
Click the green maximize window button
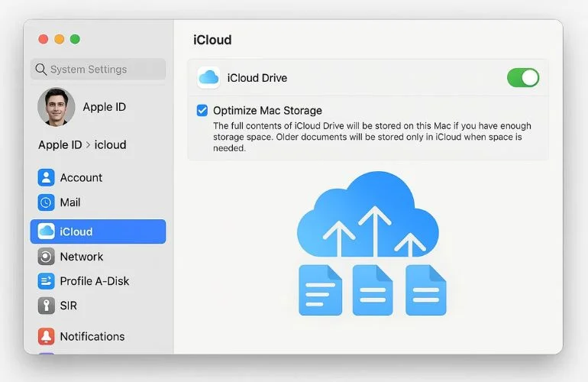[x=75, y=39]
